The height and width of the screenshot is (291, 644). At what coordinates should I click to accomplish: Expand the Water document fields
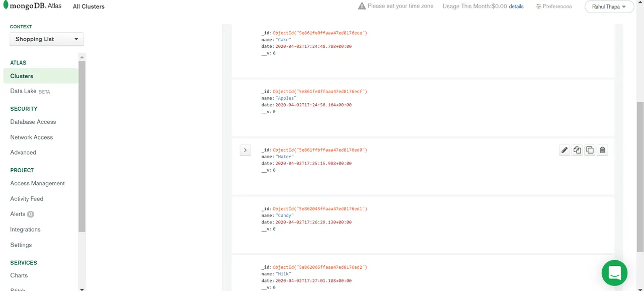pos(245,150)
